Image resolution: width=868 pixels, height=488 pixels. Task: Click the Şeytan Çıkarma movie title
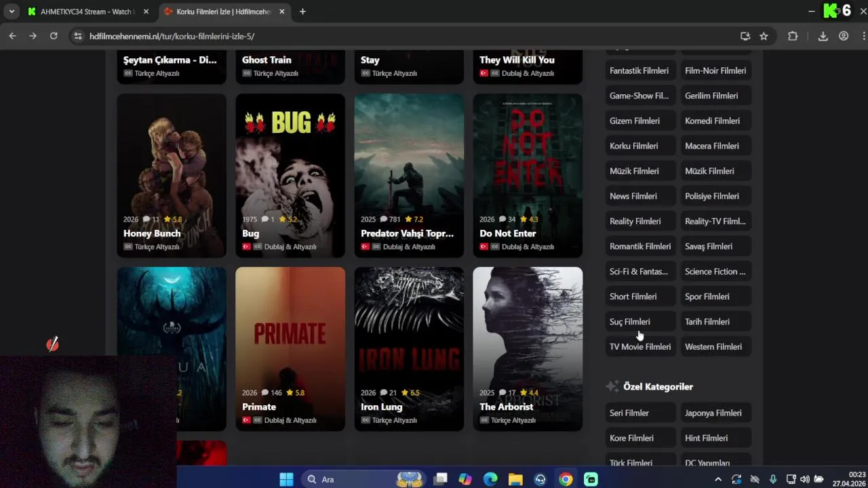coord(170,60)
